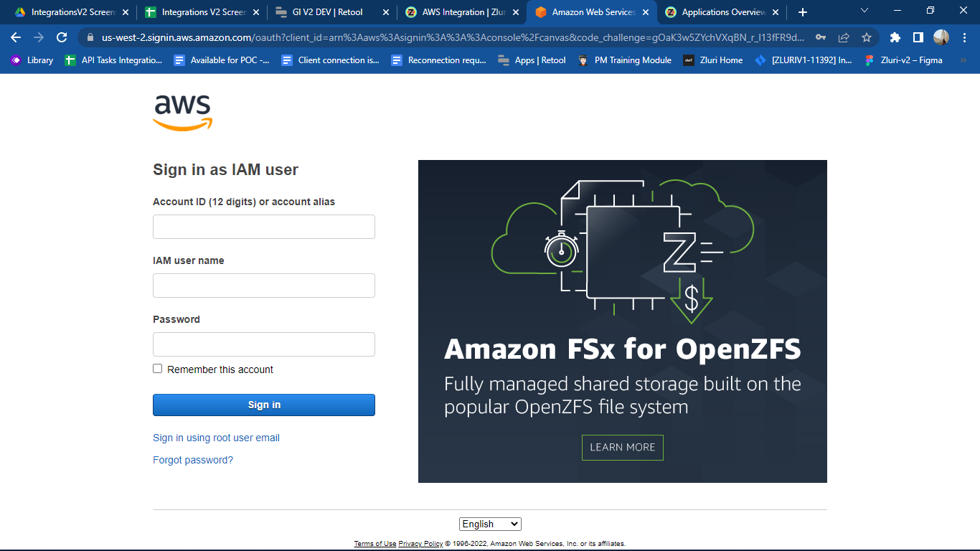Screen dimensions: 980x551
Task: Open Client connection is bookmark
Action: pos(330,60)
